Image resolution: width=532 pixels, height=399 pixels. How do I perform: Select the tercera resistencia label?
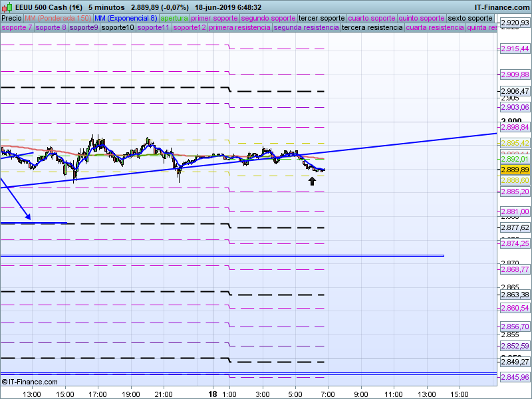(372, 28)
